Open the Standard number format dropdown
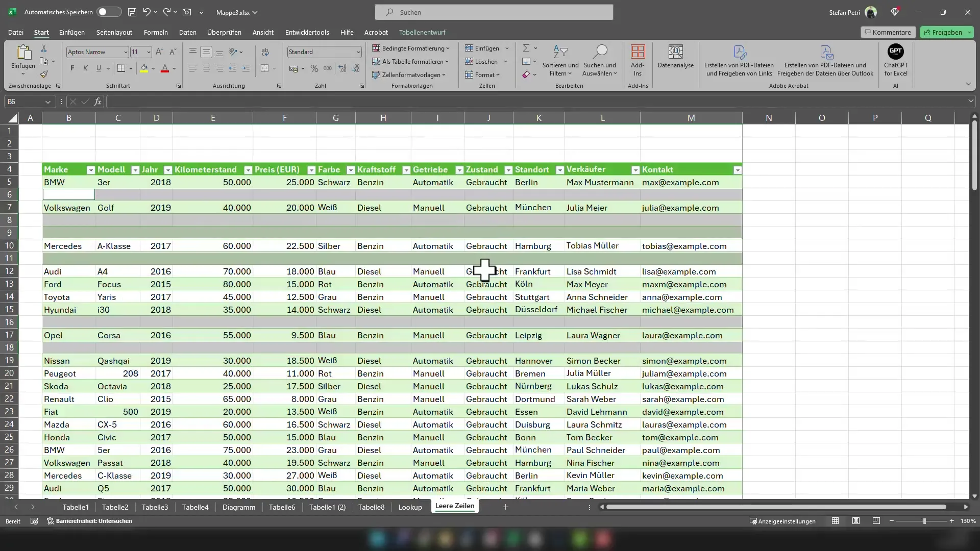980x551 pixels. tap(358, 52)
